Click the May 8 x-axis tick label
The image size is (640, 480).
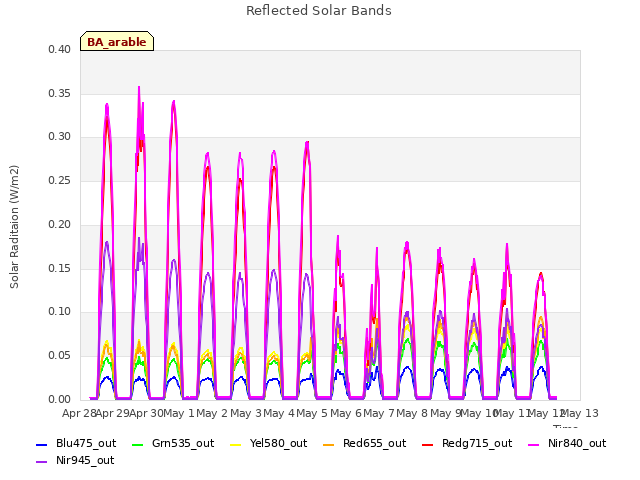(x=412, y=413)
